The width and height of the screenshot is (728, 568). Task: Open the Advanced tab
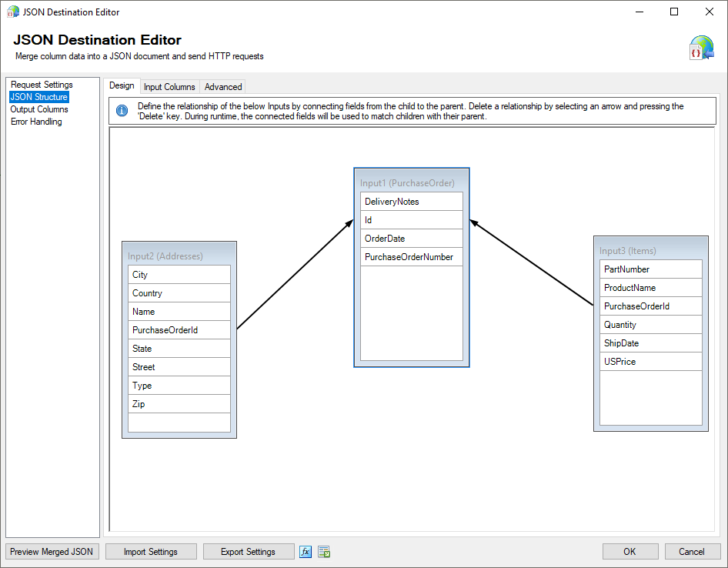(222, 86)
